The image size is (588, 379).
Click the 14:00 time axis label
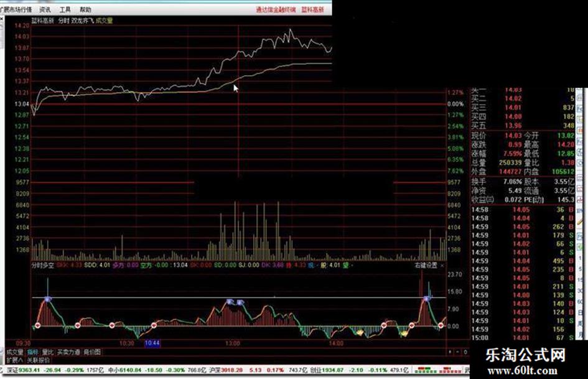336,344
